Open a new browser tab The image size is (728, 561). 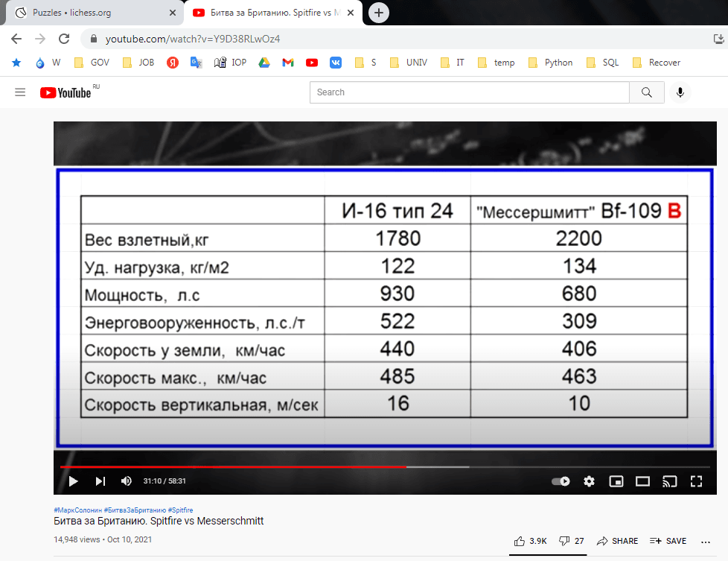pos(379,13)
